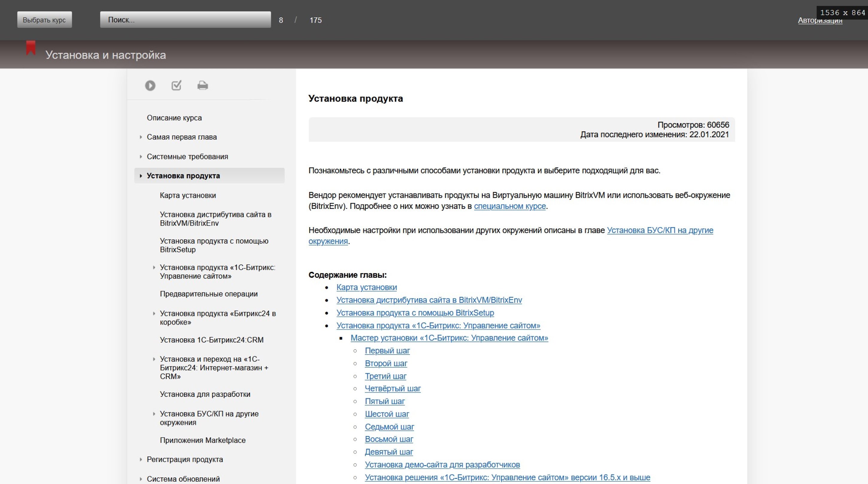868x484 pixels.
Task: Expand the 'Системные требования' tree arrow
Action: pos(141,156)
